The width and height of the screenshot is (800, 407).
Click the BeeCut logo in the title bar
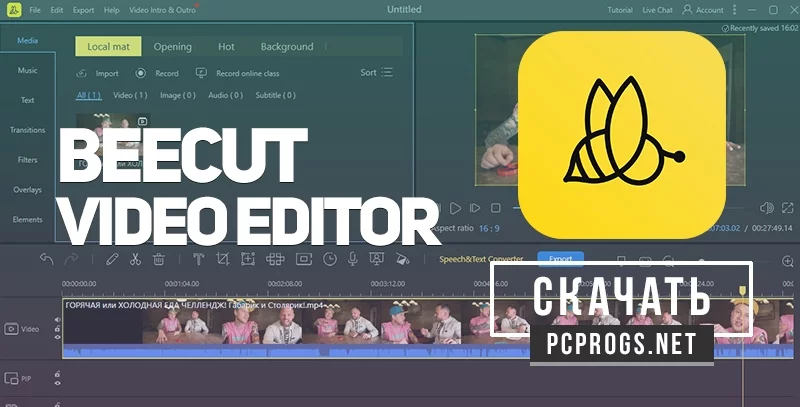(x=14, y=10)
